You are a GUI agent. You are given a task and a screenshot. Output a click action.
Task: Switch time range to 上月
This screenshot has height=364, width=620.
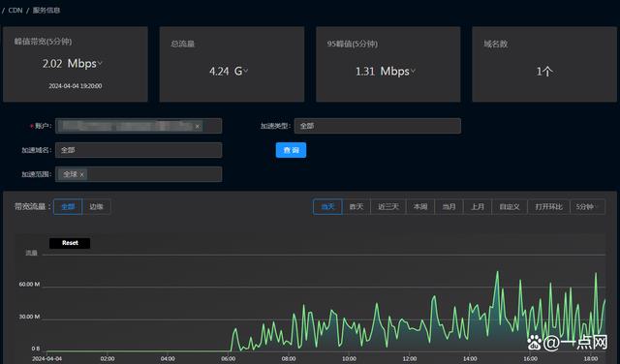pyautogui.click(x=478, y=207)
